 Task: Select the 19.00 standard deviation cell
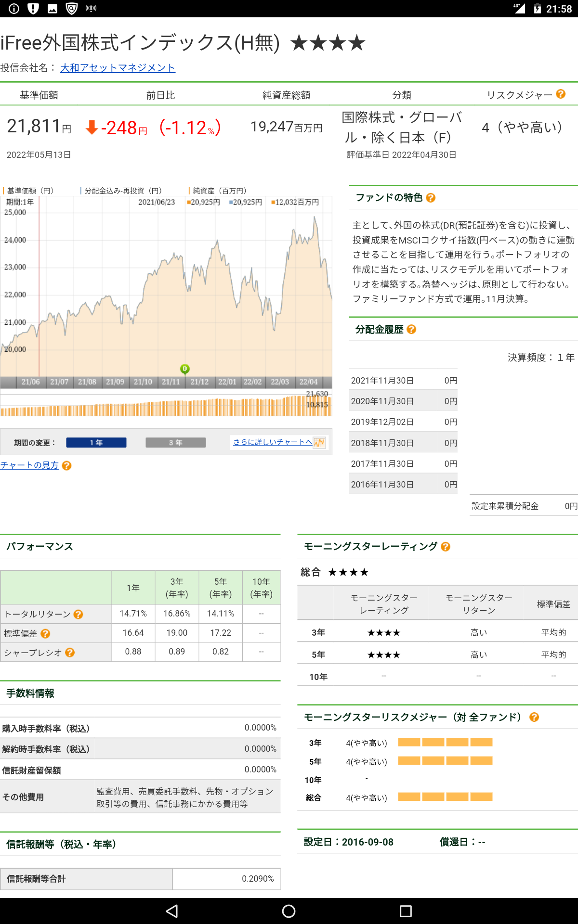click(177, 633)
